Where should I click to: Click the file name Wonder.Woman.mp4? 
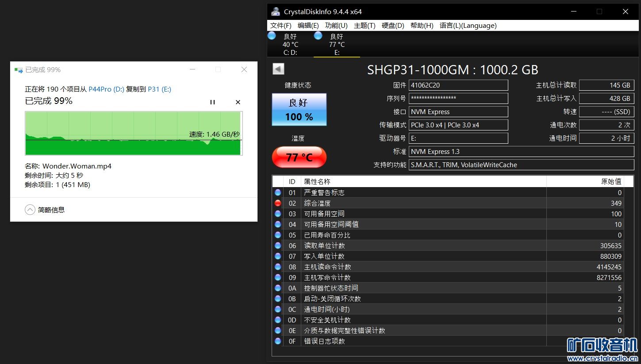(77, 166)
